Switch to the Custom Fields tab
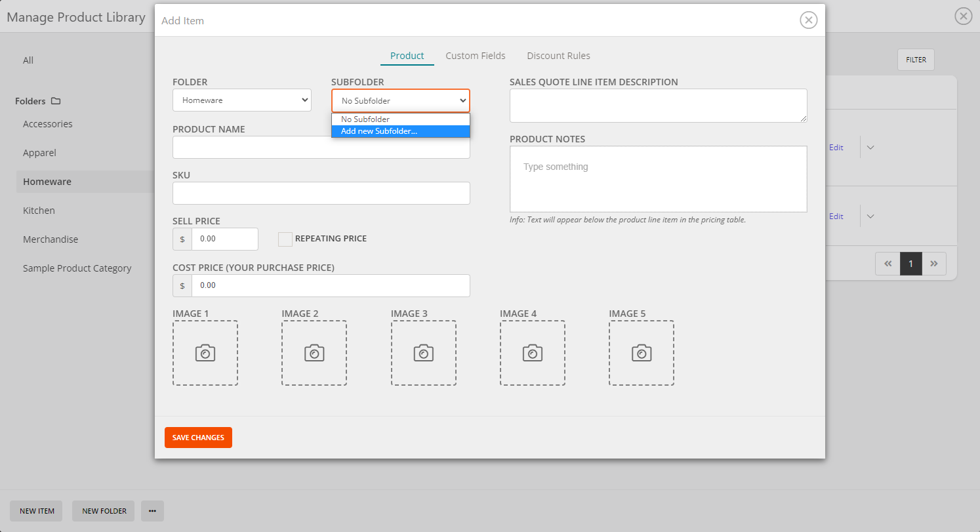980x532 pixels. pyautogui.click(x=475, y=56)
